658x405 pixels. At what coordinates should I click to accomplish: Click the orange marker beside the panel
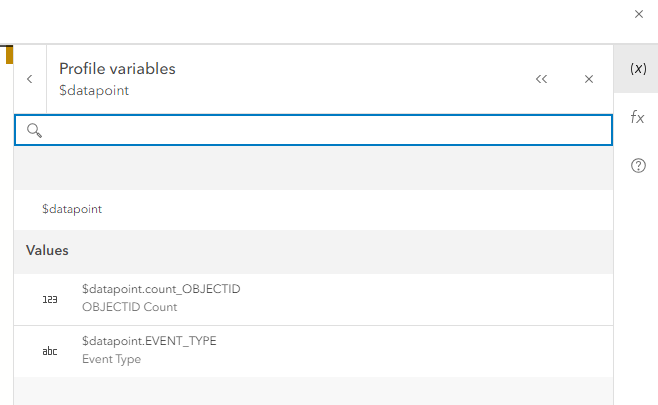point(9,54)
